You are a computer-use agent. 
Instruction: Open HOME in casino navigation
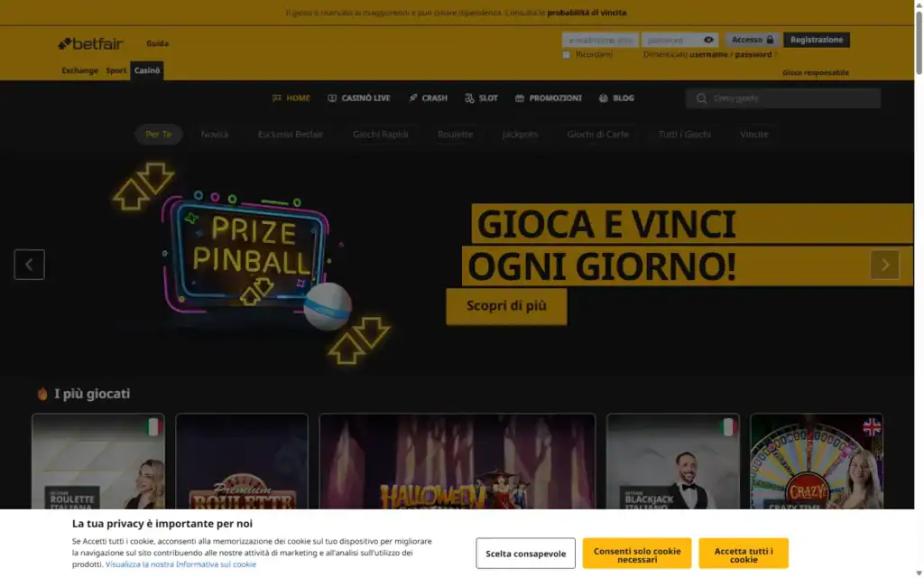[291, 98]
